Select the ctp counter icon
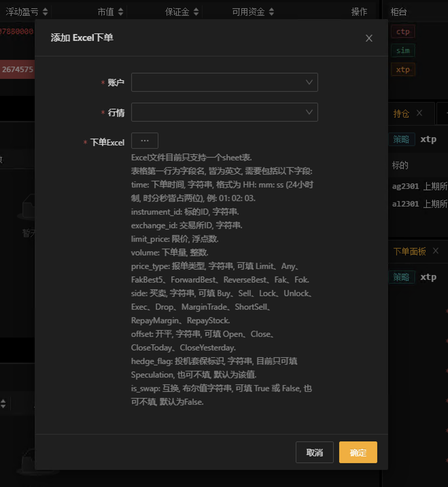 [403, 31]
